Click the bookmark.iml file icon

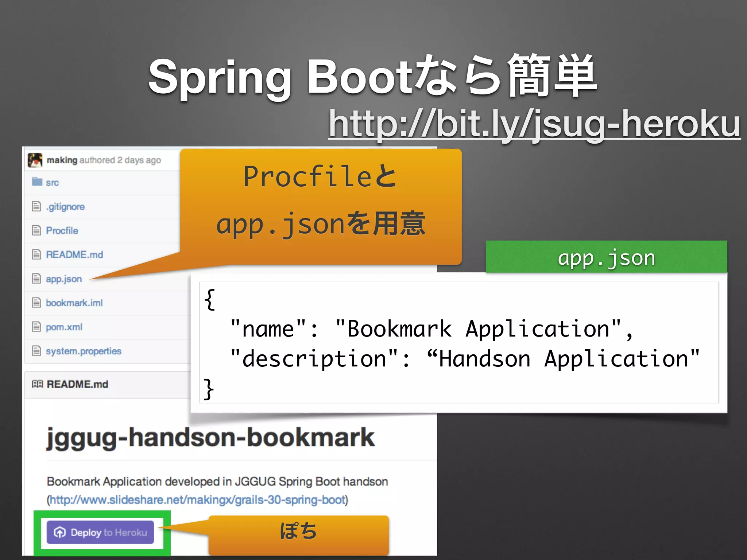[36, 303]
